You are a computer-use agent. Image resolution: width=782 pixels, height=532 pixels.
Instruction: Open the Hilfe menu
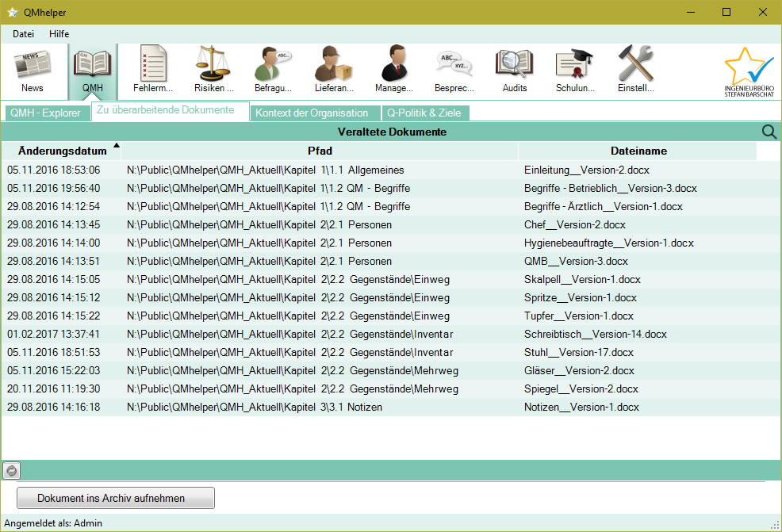coord(59,34)
